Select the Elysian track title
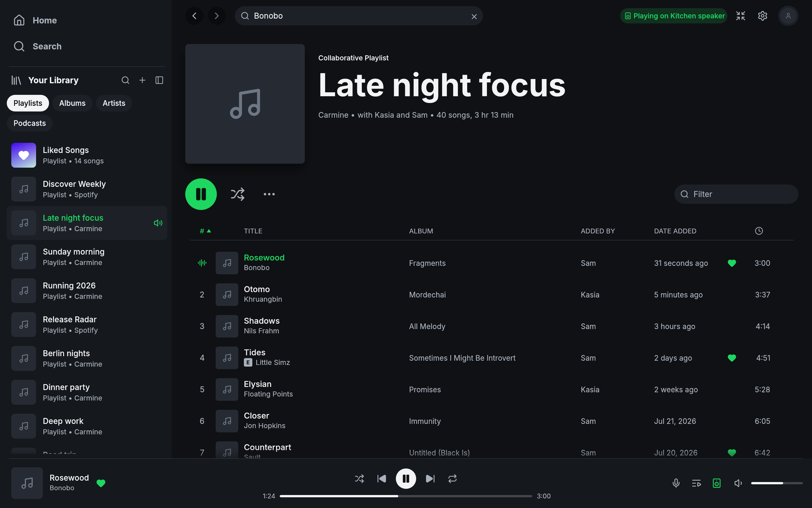 (258, 384)
